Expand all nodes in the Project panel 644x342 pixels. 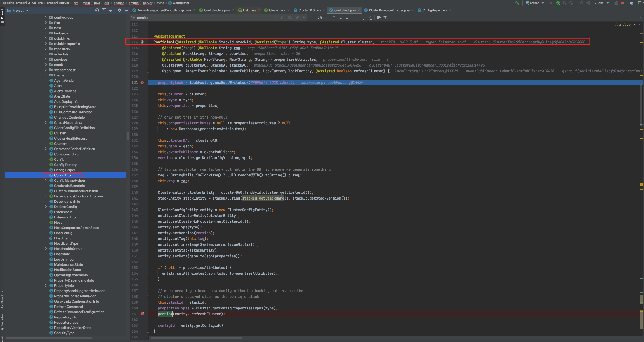coord(104,10)
